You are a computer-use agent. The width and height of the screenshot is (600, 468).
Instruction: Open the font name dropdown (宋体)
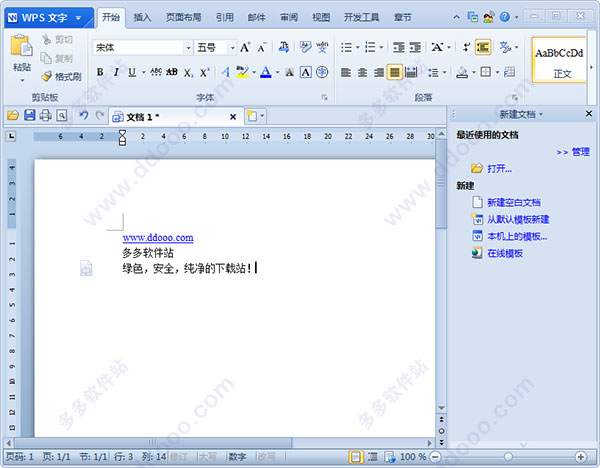[x=188, y=48]
